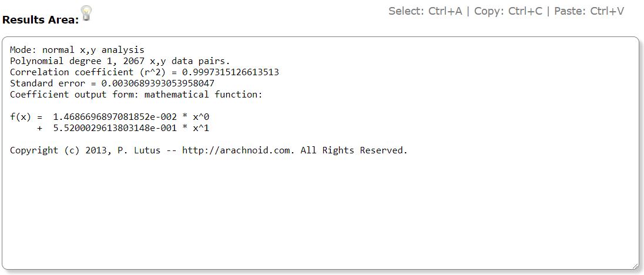644x275 pixels.
Task: Click the Paste: Ctrl+V hint text
Action: [x=589, y=11]
